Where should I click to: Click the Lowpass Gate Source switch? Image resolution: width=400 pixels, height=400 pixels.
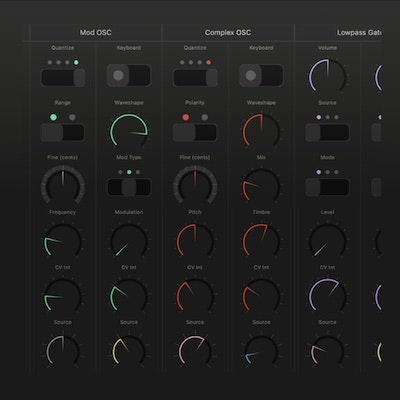[x=327, y=133]
